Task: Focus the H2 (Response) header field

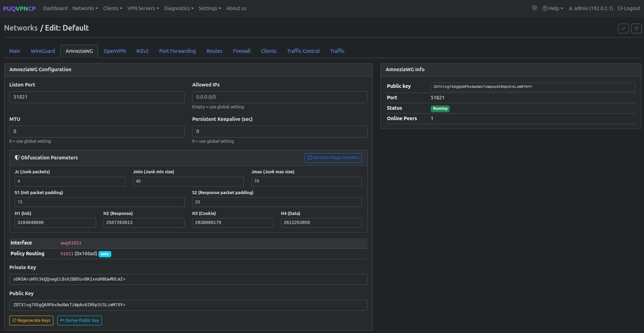Action: 144,223
